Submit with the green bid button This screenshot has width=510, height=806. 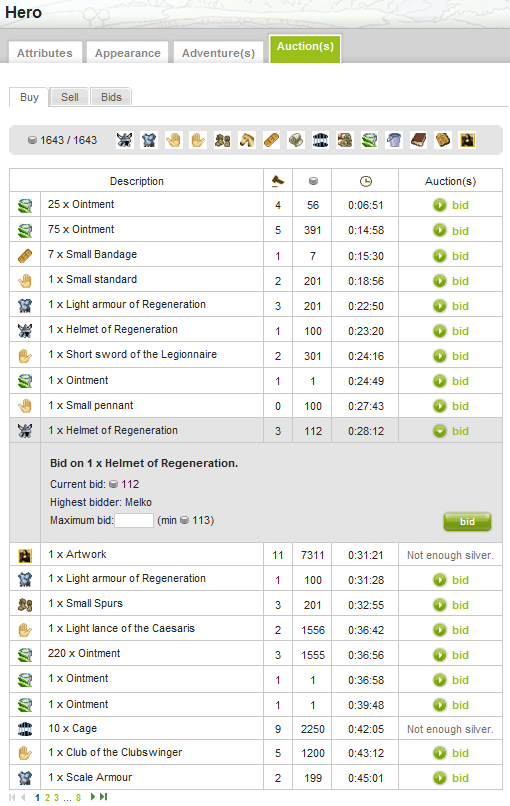[x=467, y=522]
